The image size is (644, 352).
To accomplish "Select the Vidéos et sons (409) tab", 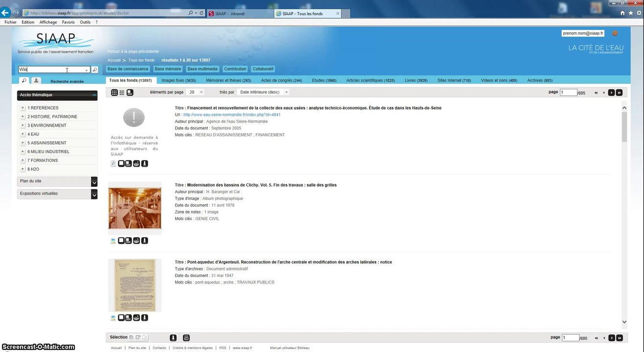I will [x=499, y=80].
